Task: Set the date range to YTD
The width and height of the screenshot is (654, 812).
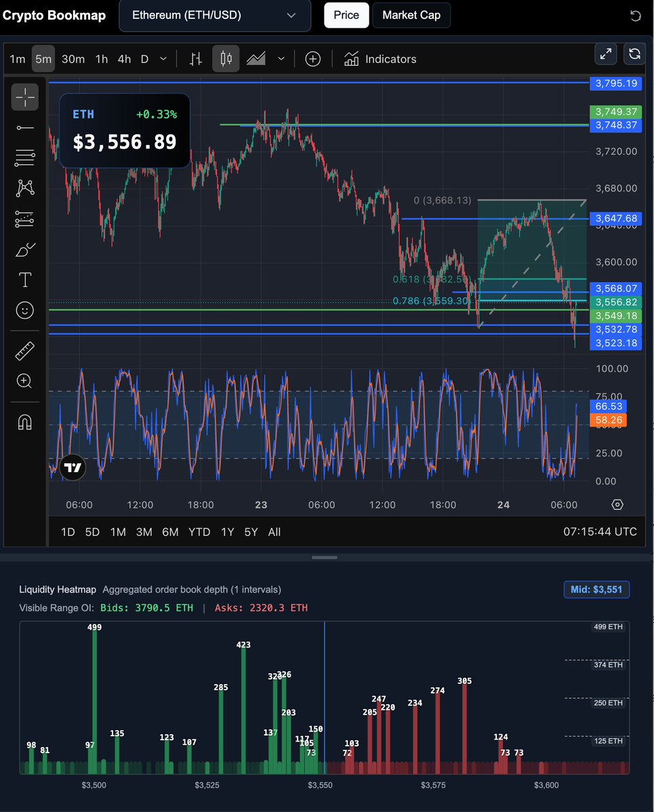Action: [x=199, y=532]
